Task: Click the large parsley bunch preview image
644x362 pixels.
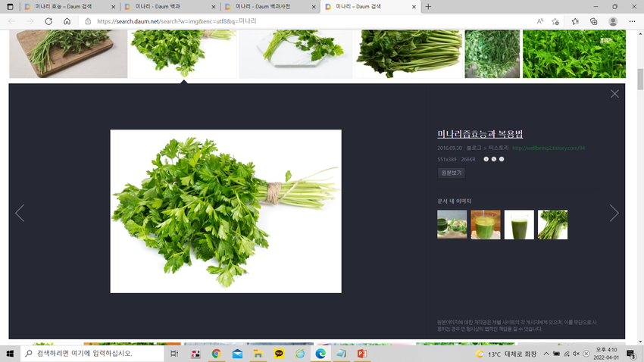Action: (x=226, y=211)
